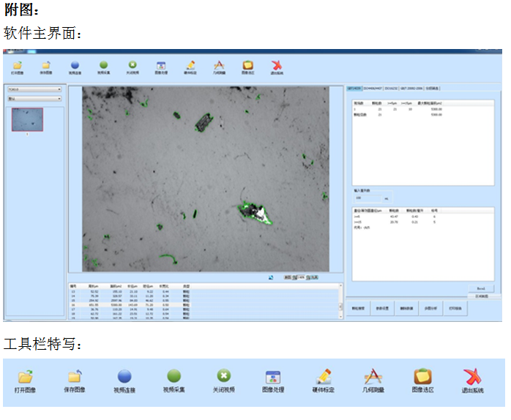This screenshot has width=511, height=420.
Task: Click 图像处理 icon in the main window toolbar
Action: tap(161, 66)
